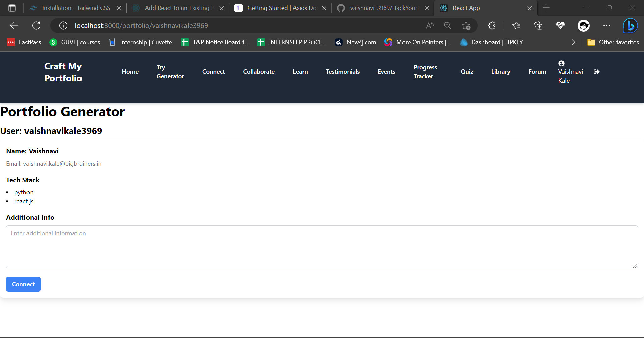Click the Browser essentials heart icon
The height and width of the screenshot is (338, 644).
[560, 25]
